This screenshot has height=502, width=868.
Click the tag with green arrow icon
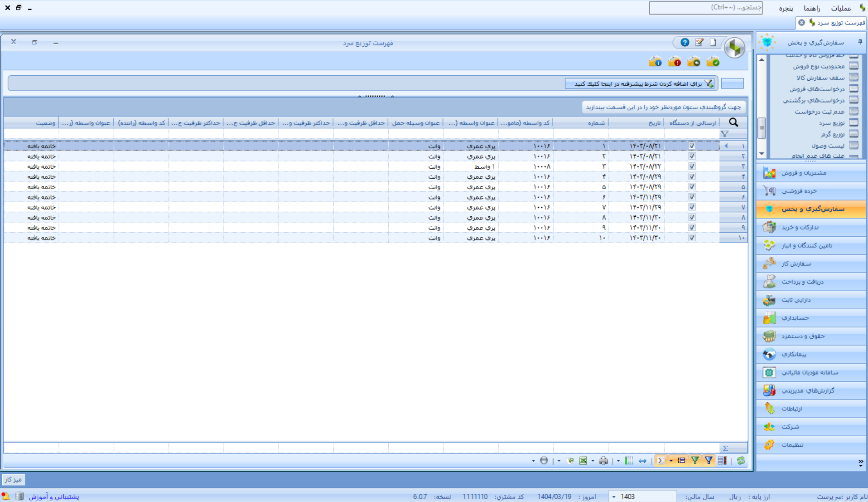point(570,461)
